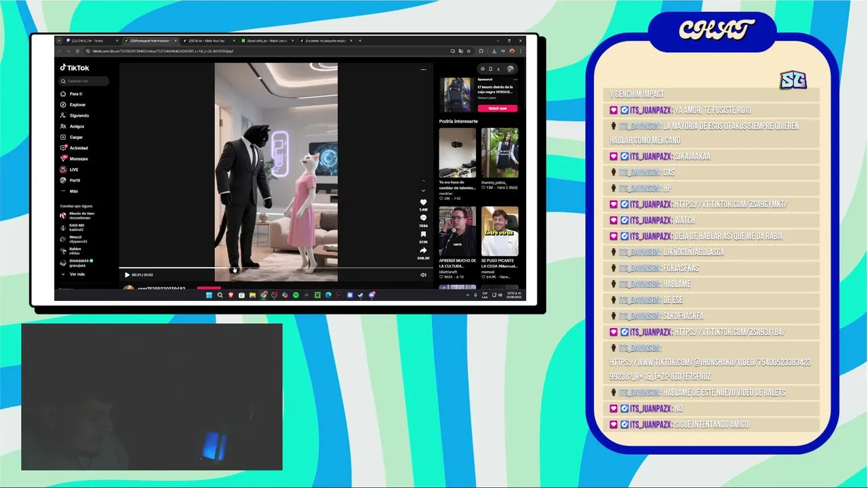
Task: Reload the browser page
Action: tap(77, 51)
